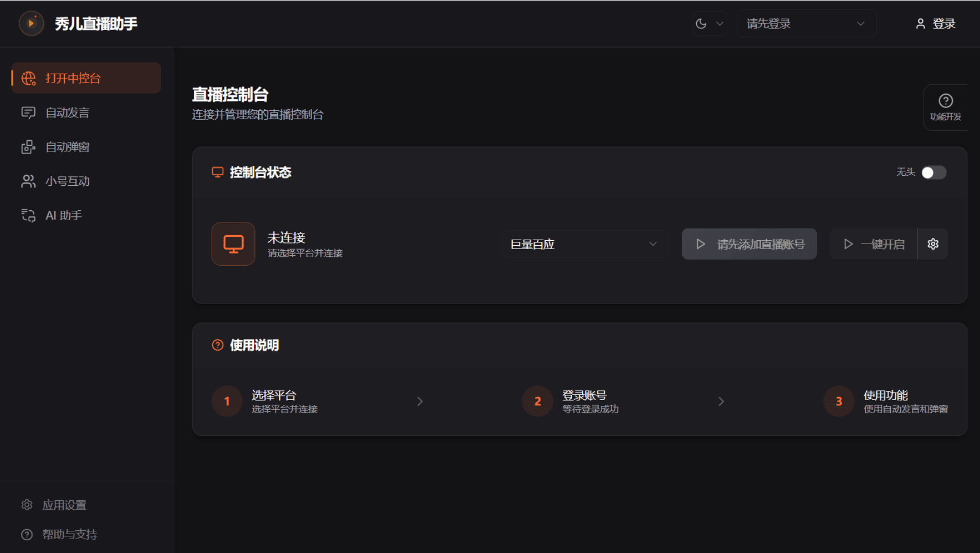Click the 小号互动 users icon
This screenshot has height=553, width=980.
pyautogui.click(x=28, y=181)
